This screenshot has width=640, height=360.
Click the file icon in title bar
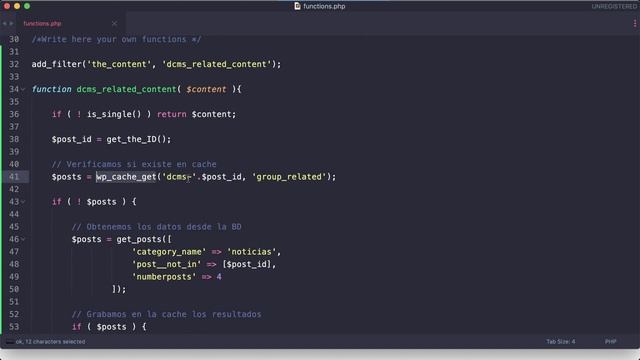point(298,6)
